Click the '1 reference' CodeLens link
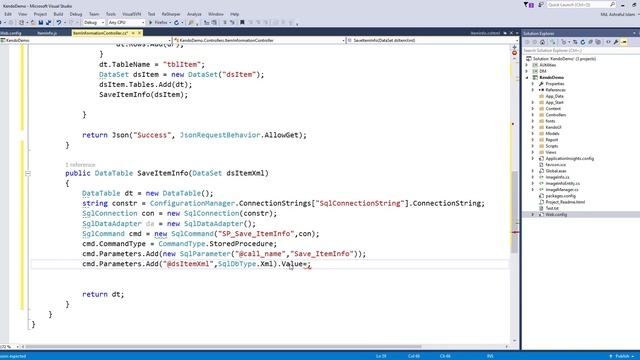The height and width of the screenshot is (360, 640). pos(80,165)
